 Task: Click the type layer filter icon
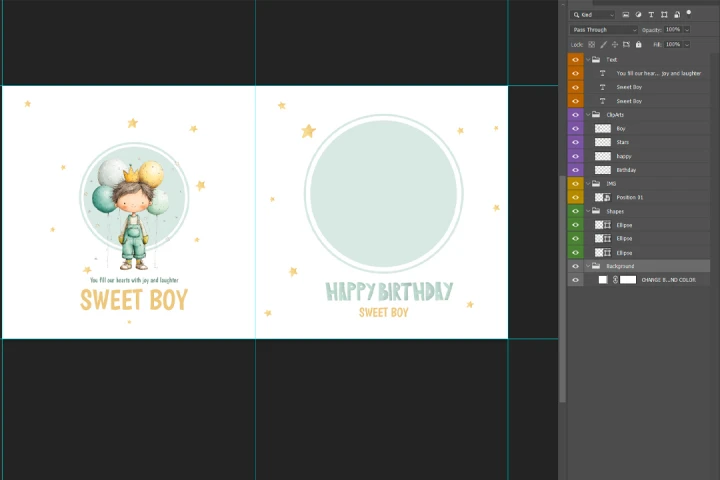[x=651, y=15]
